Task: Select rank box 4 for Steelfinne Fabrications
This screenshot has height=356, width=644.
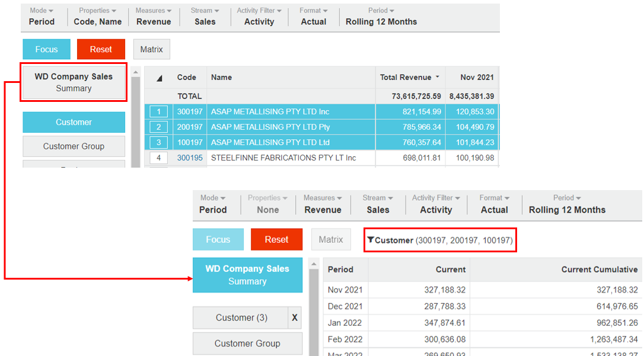Action: (x=158, y=158)
